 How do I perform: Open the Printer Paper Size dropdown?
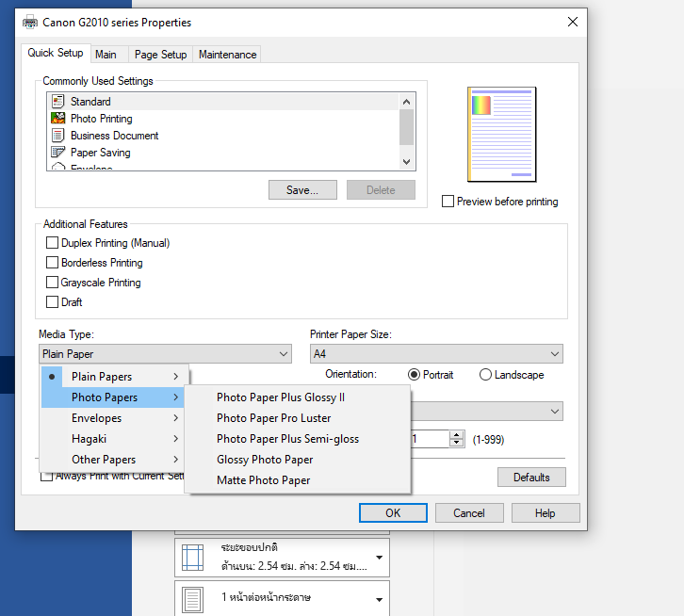[x=436, y=354]
